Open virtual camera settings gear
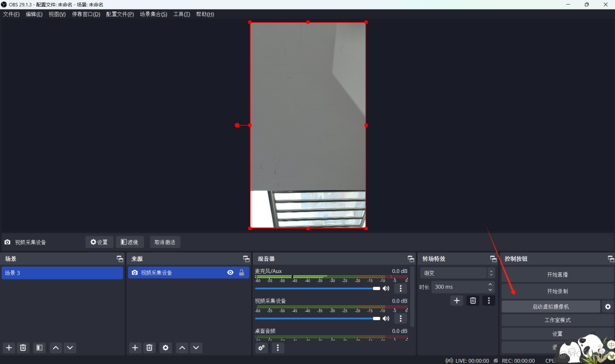Screen dimensions: 615x364 pyautogui.click(x=608, y=306)
